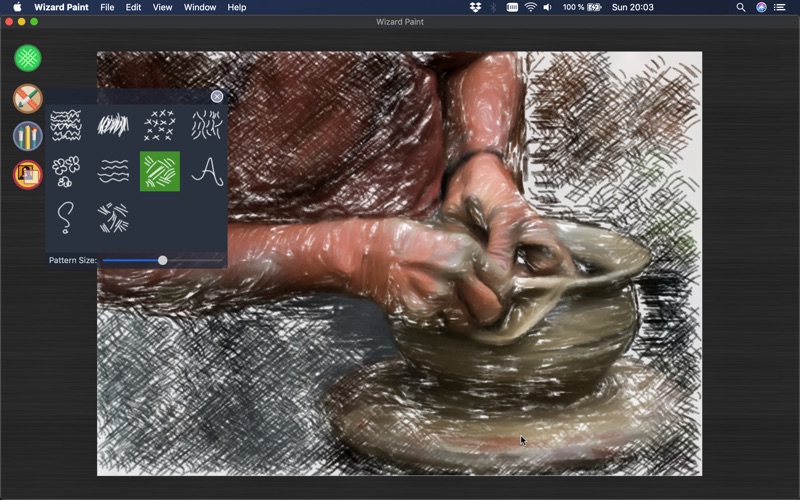Click the battery 100 % indicator
The image size is (800, 500).
[582, 7]
